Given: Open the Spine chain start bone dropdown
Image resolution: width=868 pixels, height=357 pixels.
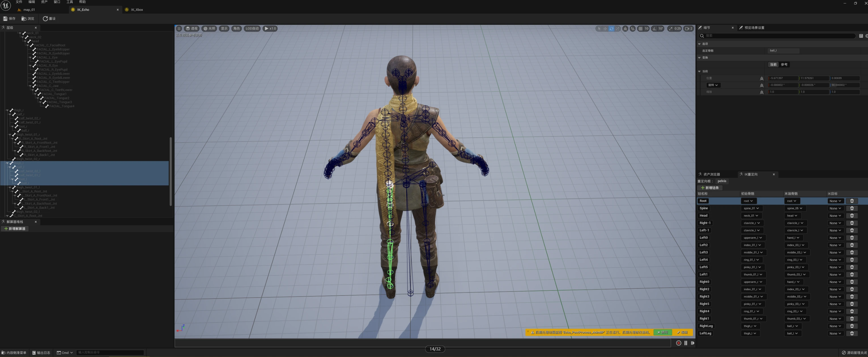Looking at the screenshot, I should [x=751, y=208].
